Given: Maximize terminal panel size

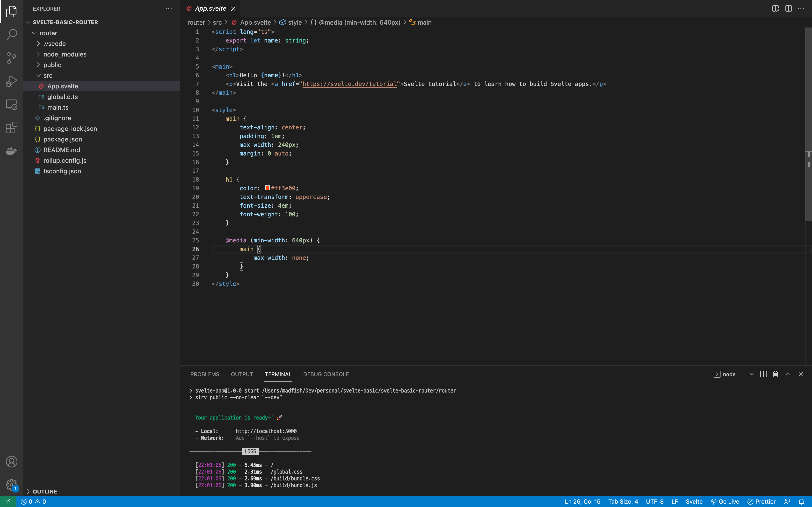Looking at the screenshot, I should (x=788, y=374).
